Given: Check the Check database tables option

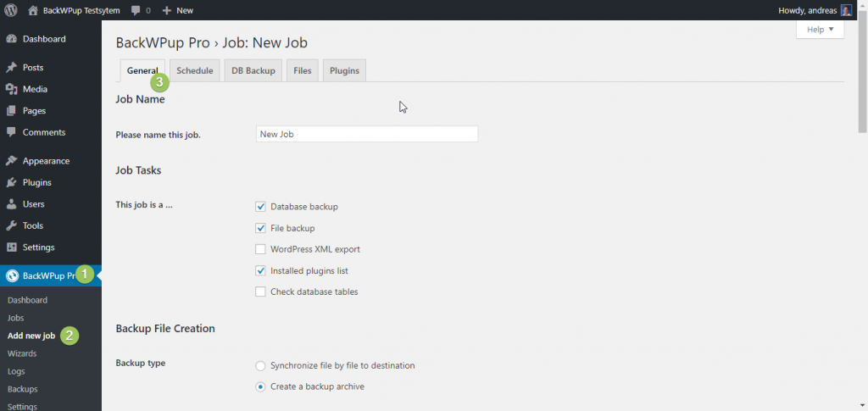Looking at the screenshot, I should point(261,292).
